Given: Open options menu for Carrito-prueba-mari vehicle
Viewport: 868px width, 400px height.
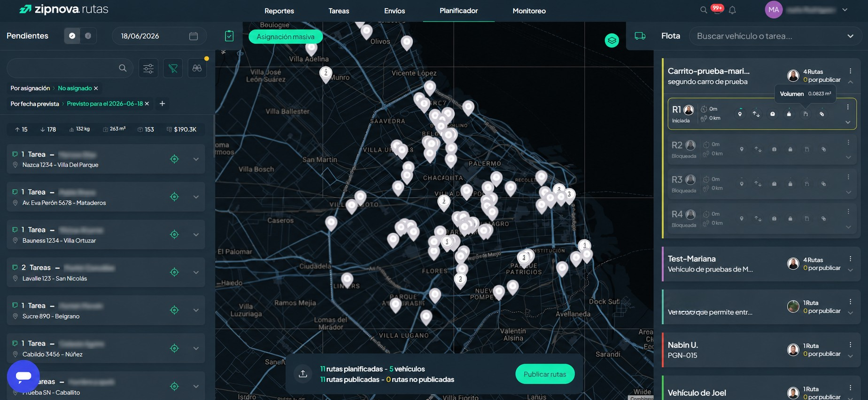Looking at the screenshot, I should coord(850,71).
